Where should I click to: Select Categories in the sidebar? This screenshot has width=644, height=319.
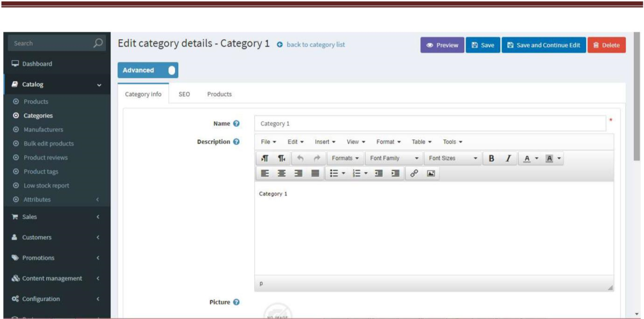click(x=38, y=115)
